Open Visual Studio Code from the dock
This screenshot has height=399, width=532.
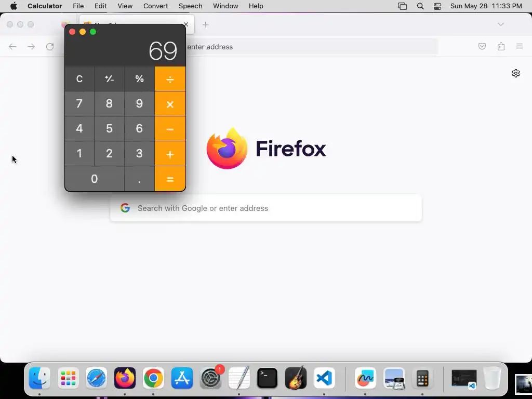pyautogui.click(x=324, y=378)
